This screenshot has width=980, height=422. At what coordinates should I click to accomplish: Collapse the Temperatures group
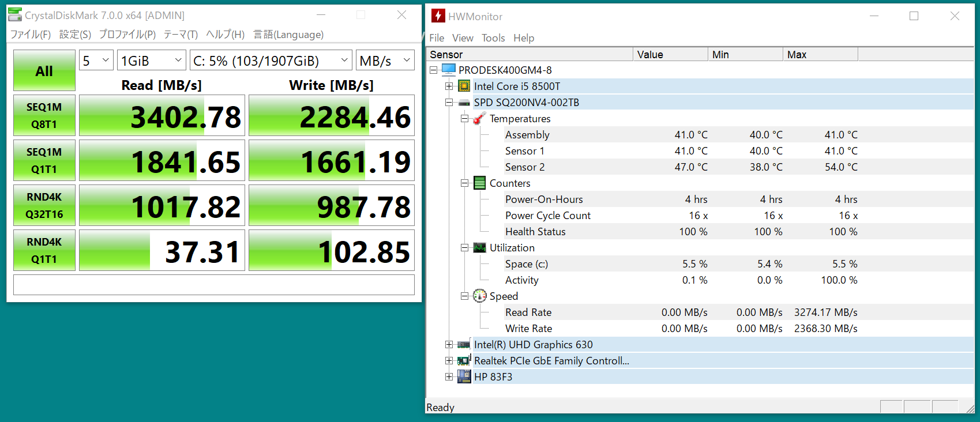[464, 118]
